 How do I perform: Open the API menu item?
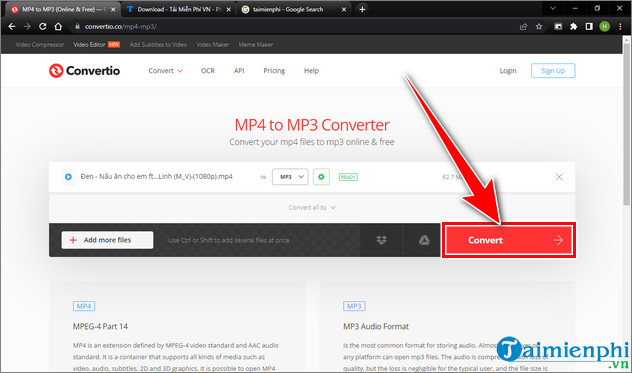click(239, 71)
